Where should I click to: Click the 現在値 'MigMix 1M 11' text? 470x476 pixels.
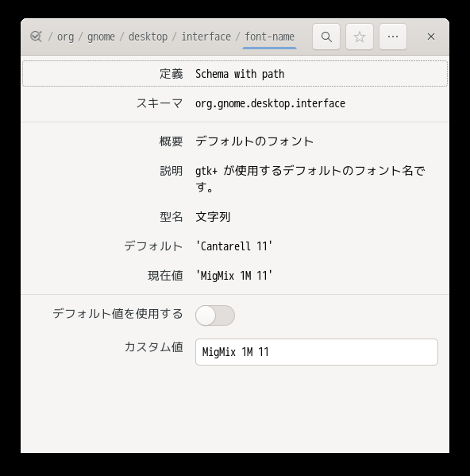click(233, 276)
